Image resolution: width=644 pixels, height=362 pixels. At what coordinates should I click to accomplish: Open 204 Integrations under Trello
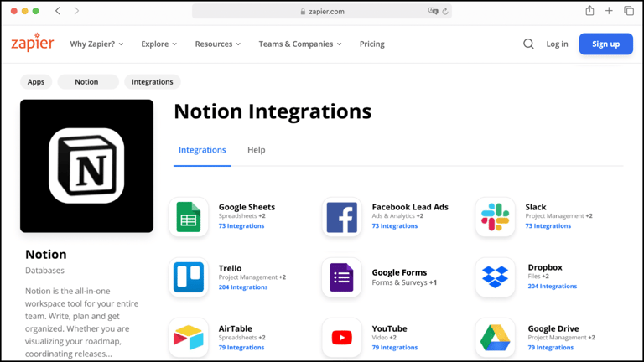click(x=243, y=287)
